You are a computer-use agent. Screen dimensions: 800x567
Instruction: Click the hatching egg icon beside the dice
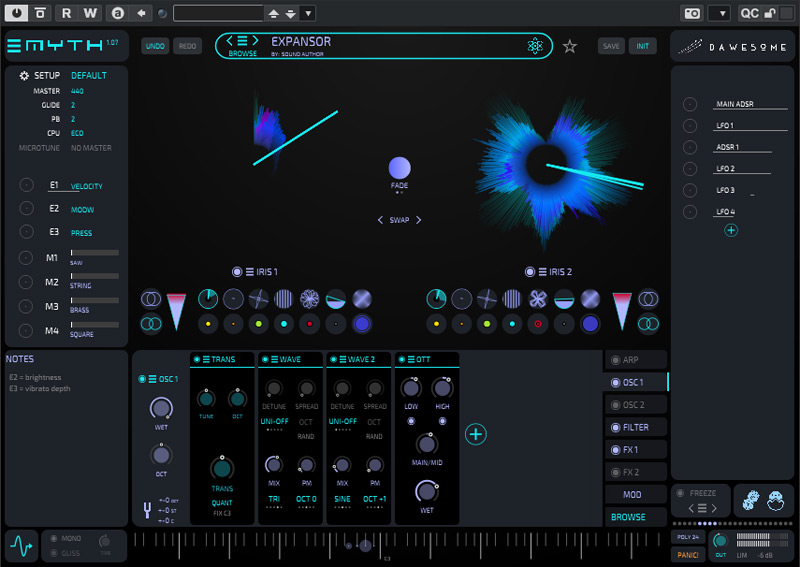(774, 500)
